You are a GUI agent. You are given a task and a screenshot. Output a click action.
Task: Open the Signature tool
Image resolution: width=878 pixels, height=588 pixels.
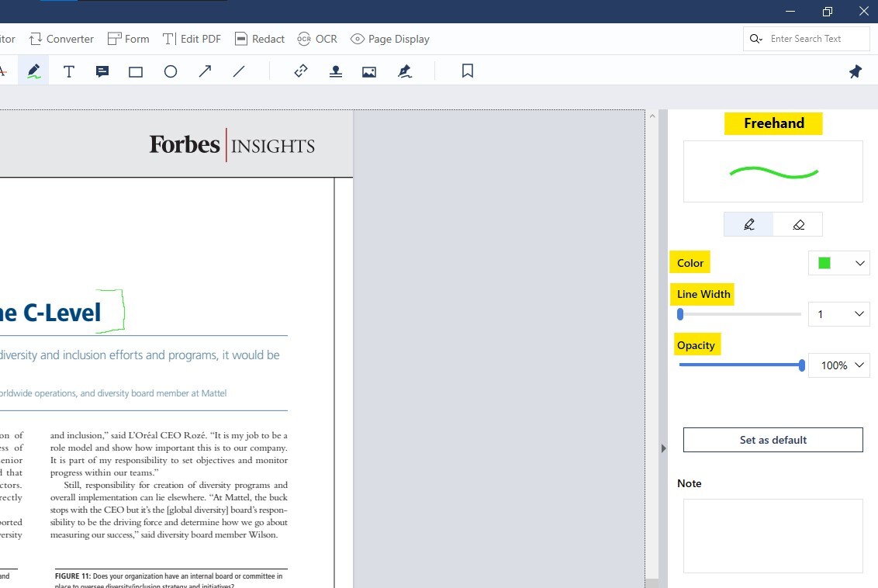(405, 71)
